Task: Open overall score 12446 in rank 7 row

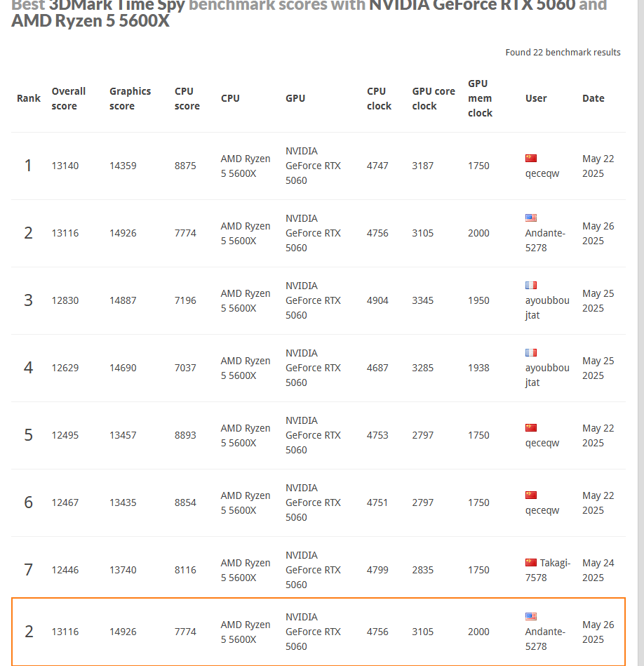Action: coord(65,570)
